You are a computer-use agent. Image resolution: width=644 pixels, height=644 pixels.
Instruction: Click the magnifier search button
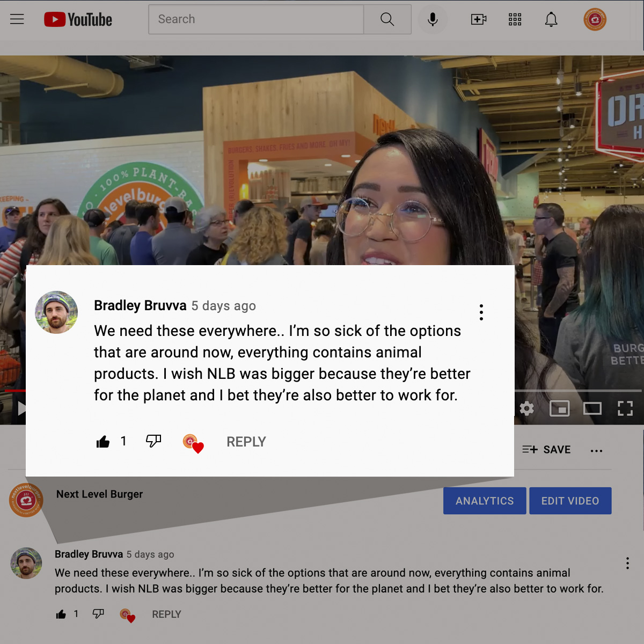(387, 19)
